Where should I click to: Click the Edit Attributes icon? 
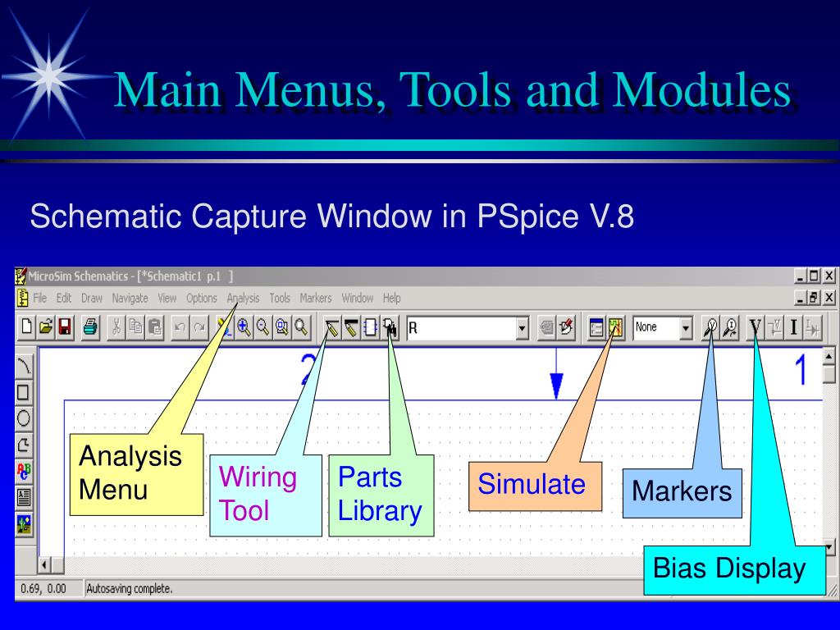tap(547, 327)
